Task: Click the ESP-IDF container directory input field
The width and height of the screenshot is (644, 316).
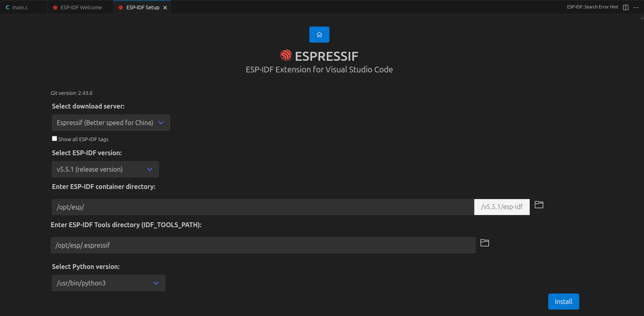Action: click(x=262, y=206)
